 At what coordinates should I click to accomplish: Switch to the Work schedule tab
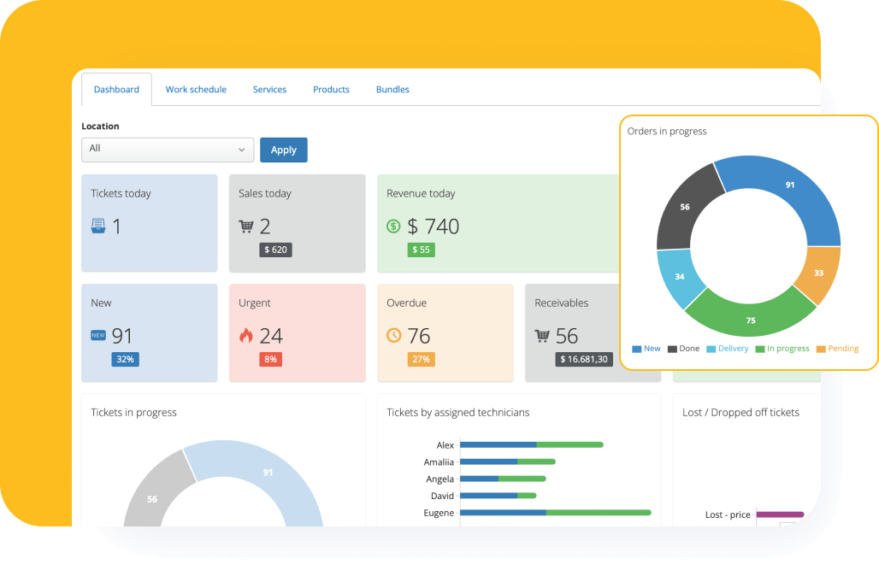click(x=196, y=90)
